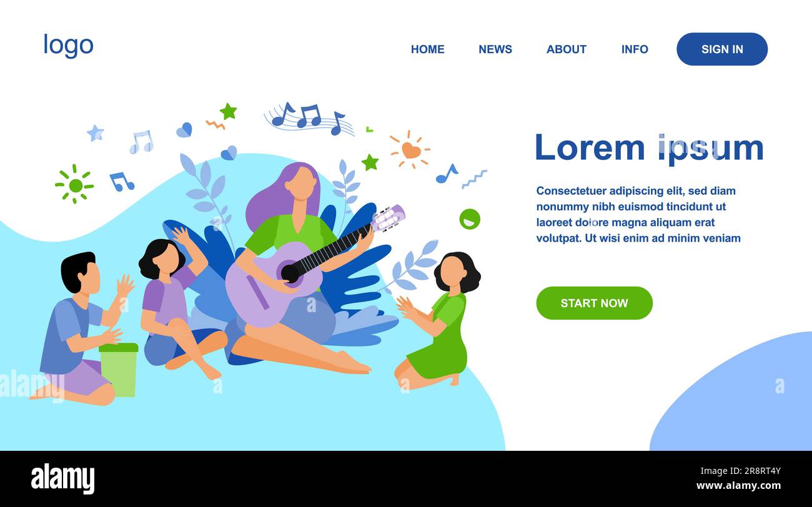
Task: Open the ABOUT menu item
Action: click(x=567, y=49)
